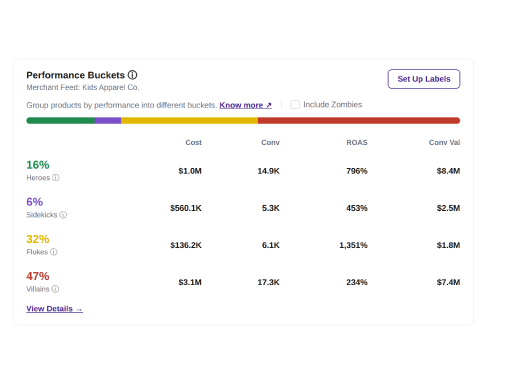Open the Set Up Labels button
The image size is (512, 384).
424,79
